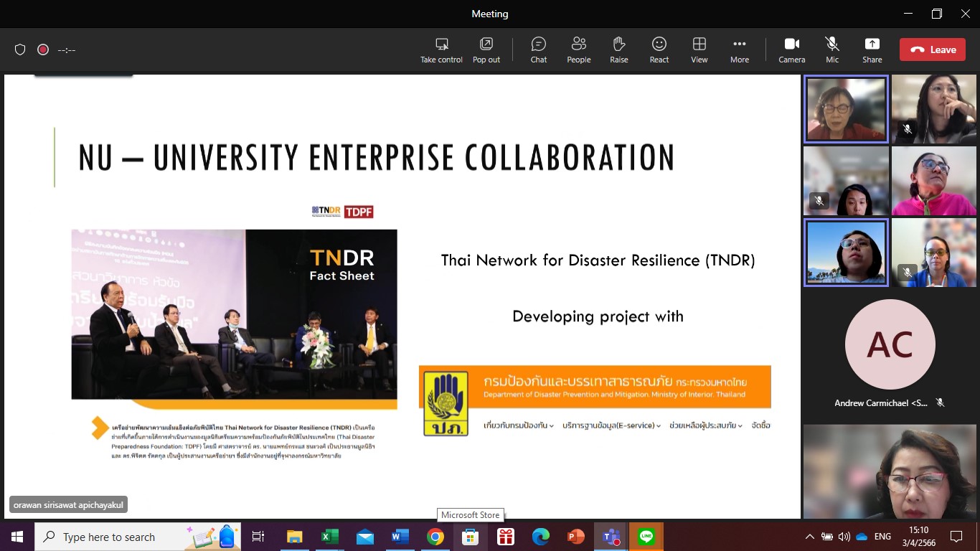This screenshot has height=551, width=980.
Task: Open Excel from the taskbar
Action: click(x=329, y=537)
